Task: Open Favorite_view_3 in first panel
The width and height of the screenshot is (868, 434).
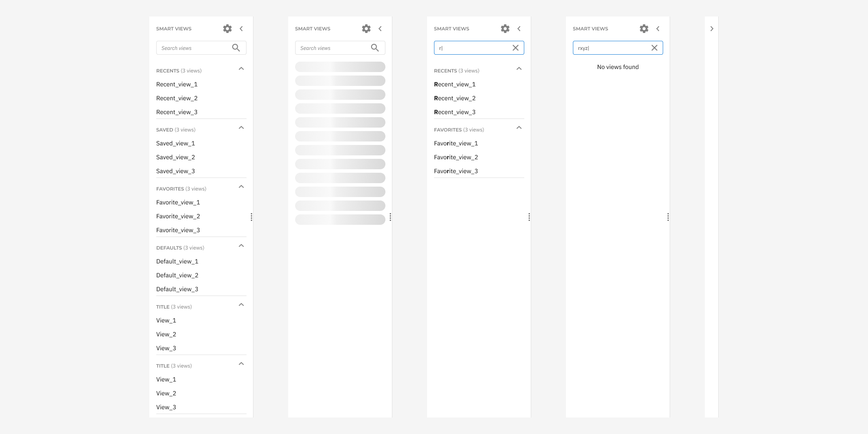Action: 178,230
